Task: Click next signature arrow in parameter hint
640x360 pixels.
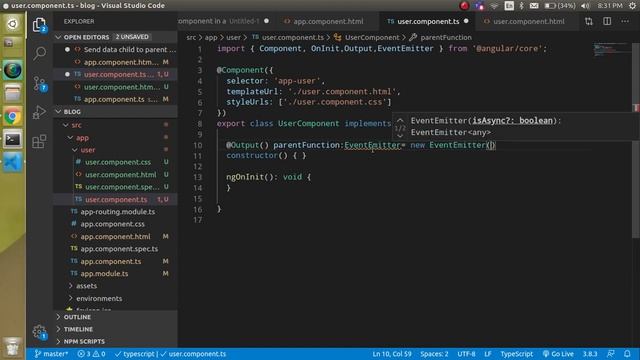Action: coord(400,136)
